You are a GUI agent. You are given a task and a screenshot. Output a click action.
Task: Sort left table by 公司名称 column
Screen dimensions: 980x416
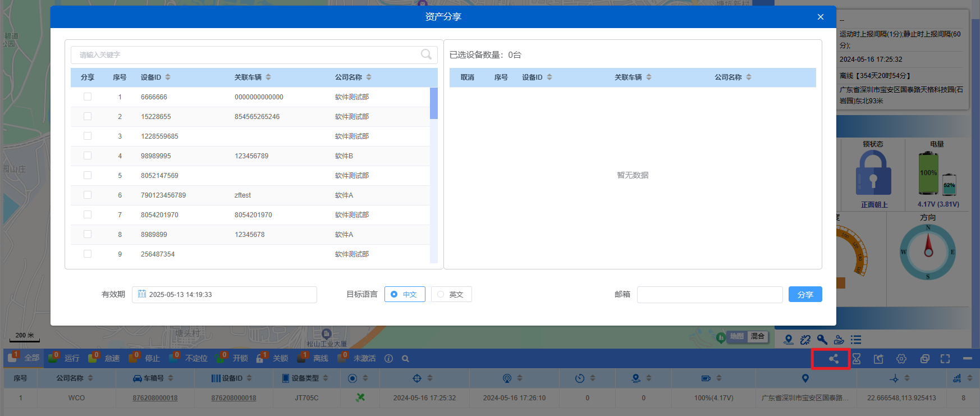click(x=369, y=77)
